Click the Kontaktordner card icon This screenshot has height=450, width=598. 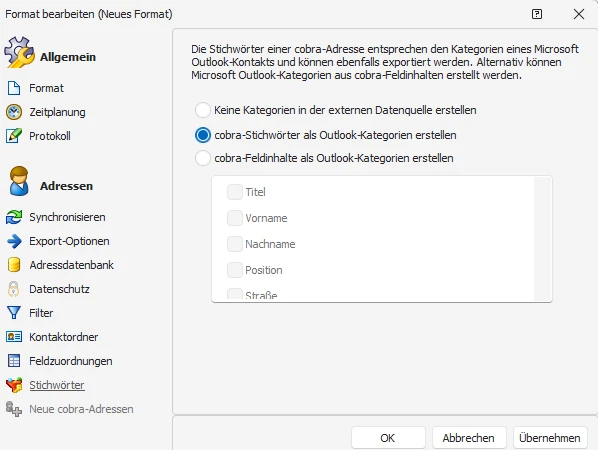click(x=14, y=337)
